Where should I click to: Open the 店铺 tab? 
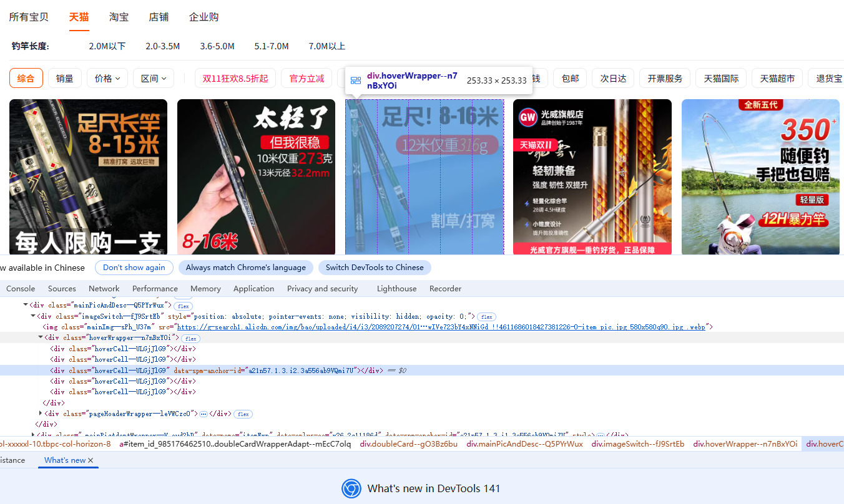[159, 17]
